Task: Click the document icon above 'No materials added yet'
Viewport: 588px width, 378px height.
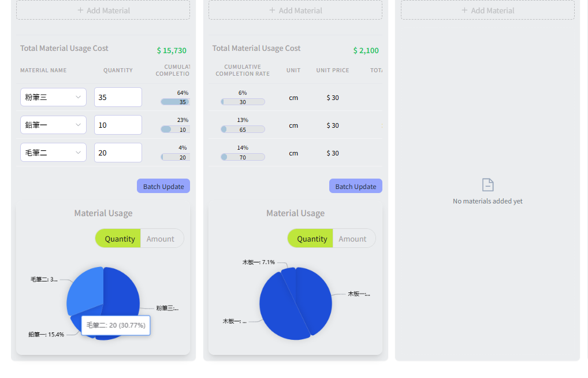Action: pos(487,185)
